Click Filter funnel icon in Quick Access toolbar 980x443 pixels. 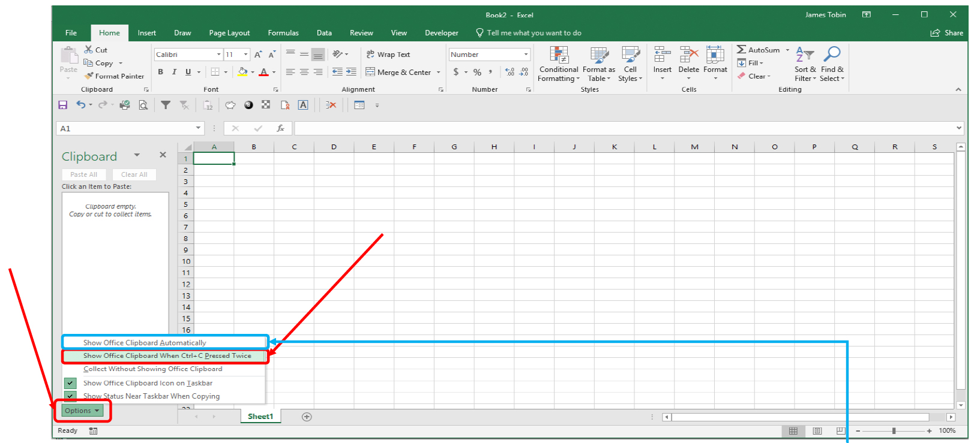point(166,105)
